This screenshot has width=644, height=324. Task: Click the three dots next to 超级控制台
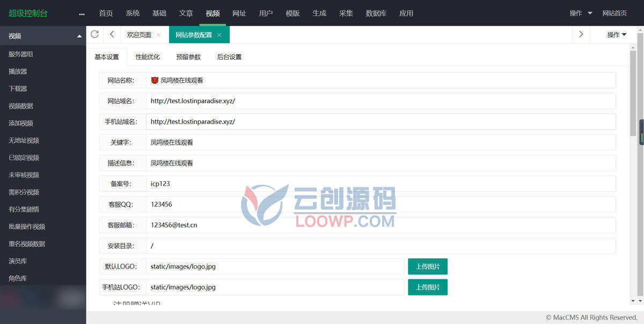click(82, 13)
